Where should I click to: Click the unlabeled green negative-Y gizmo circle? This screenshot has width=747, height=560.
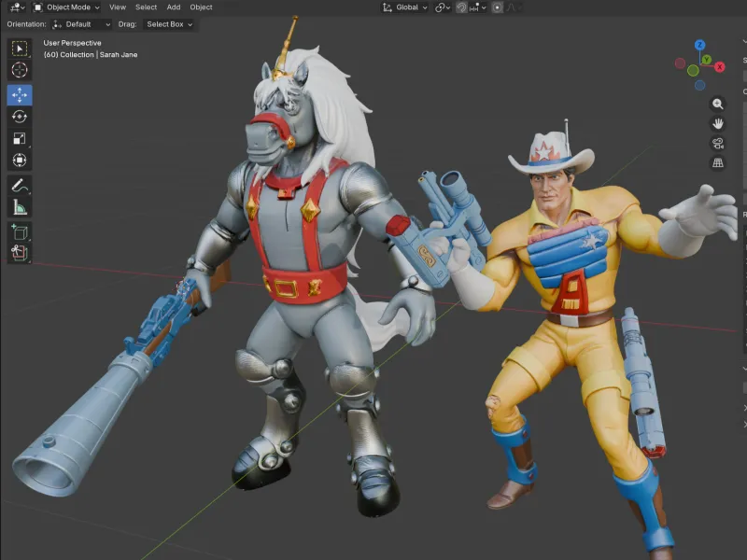pos(693,71)
